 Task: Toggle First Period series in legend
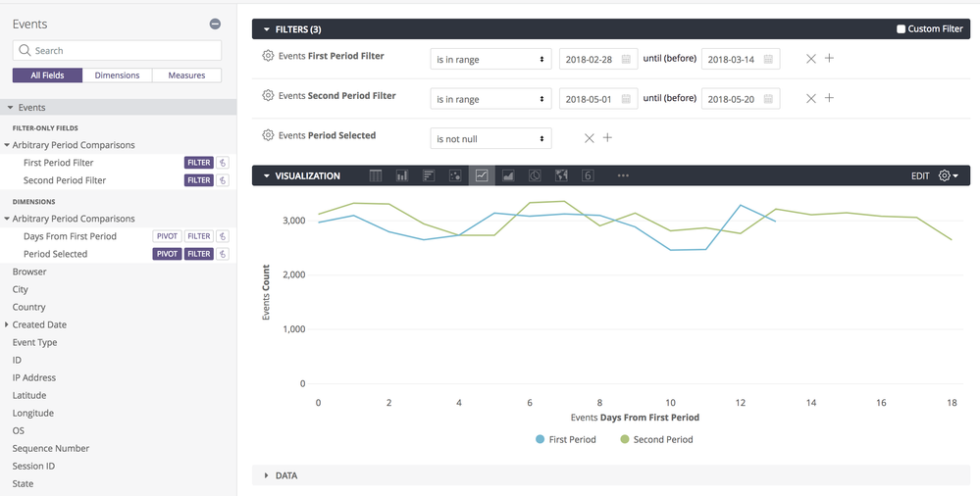point(566,439)
